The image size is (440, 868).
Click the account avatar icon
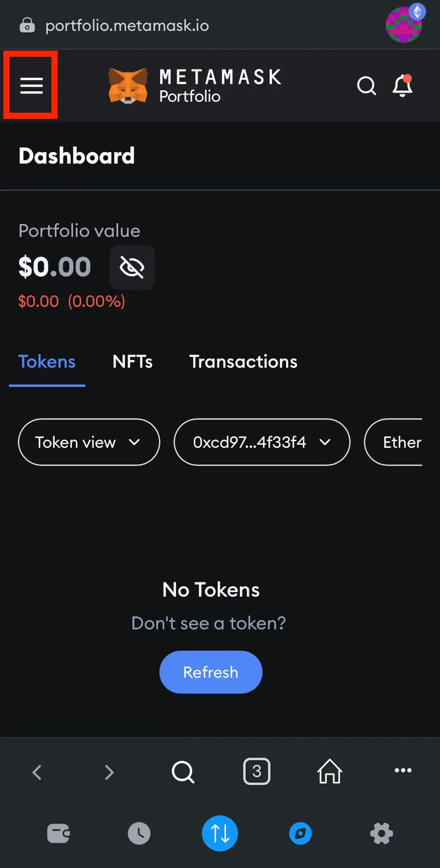click(x=404, y=25)
